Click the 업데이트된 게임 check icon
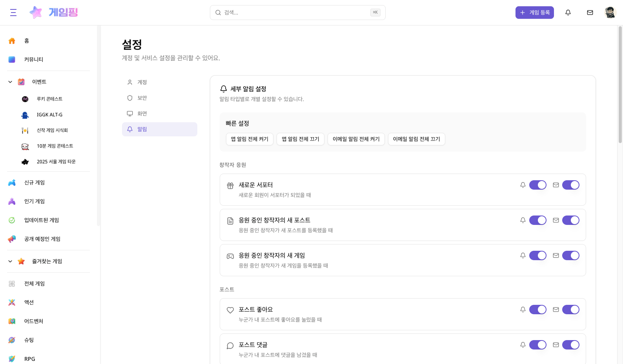Viewport: 623px width, 364px height. (12, 220)
